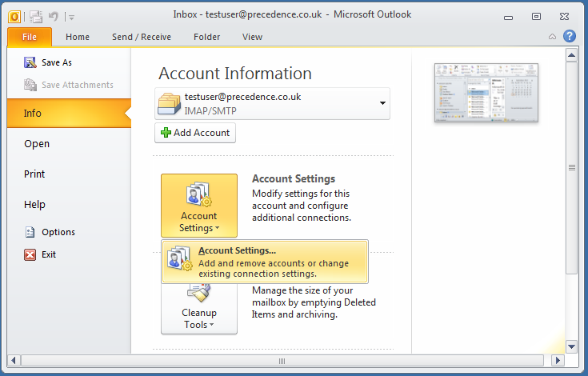Select the Info section
This screenshot has height=376, width=588.
tap(69, 114)
